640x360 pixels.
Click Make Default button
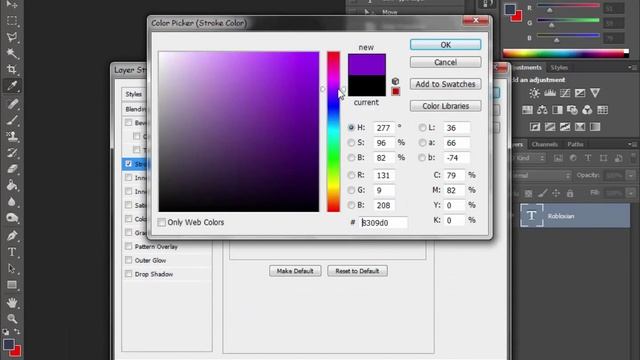[295, 271]
